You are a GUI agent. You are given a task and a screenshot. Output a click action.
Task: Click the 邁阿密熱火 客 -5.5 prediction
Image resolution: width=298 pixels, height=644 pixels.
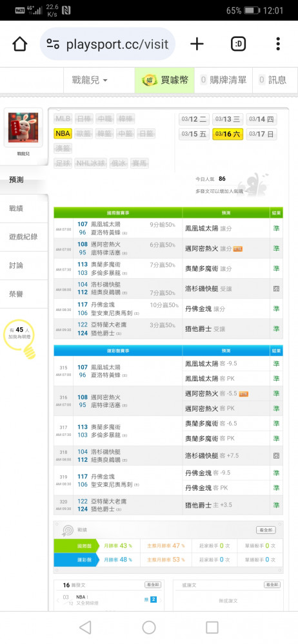pyautogui.click(x=211, y=393)
